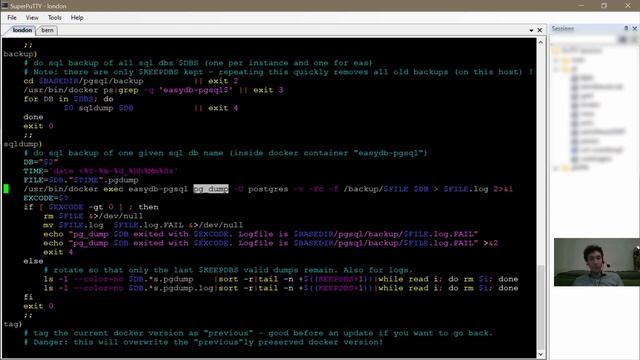Click 'cd $BASEDIR/pgsql/backup' command text
This screenshot has width=640, height=360.
coord(83,81)
